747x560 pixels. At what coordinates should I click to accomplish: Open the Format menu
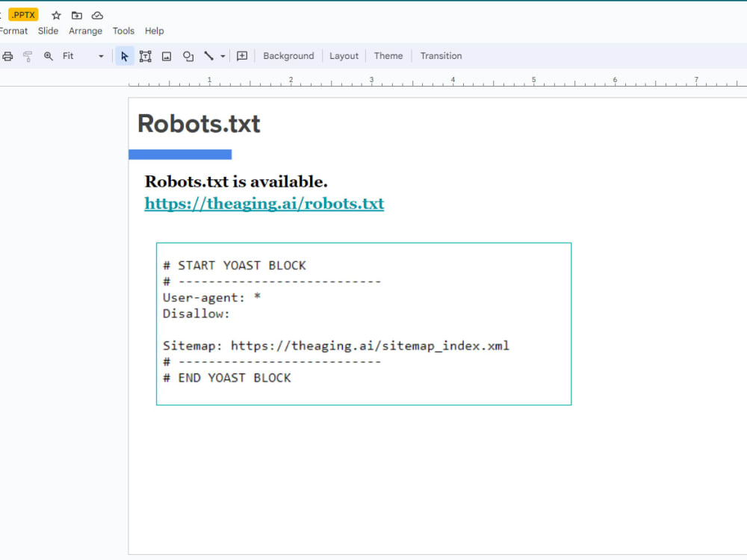13,31
